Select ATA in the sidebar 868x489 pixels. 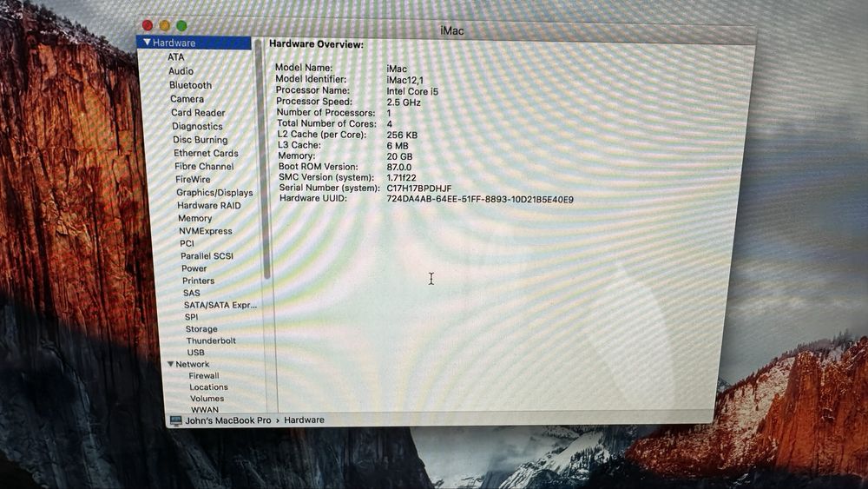(175, 56)
